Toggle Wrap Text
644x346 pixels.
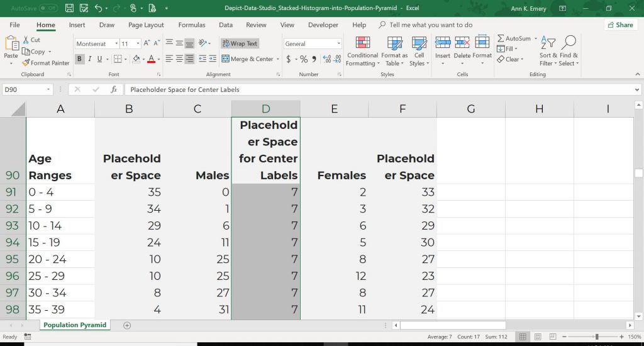[x=240, y=43]
